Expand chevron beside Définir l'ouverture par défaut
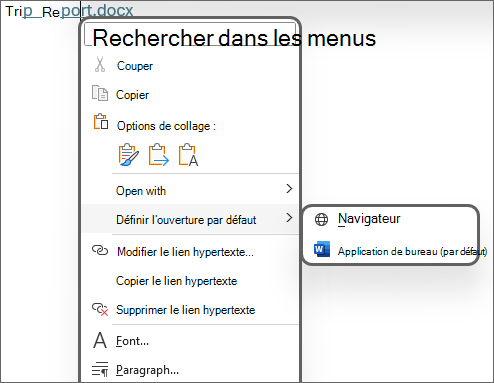 pyautogui.click(x=289, y=218)
